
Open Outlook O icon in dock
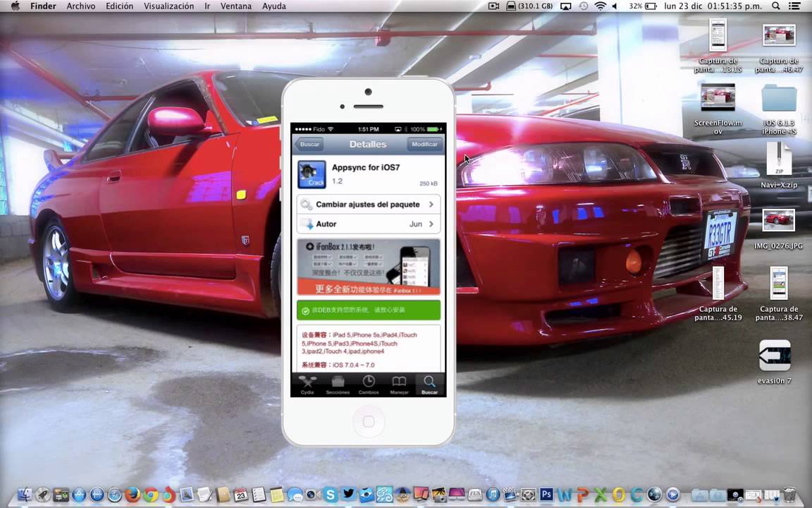click(x=619, y=495)
